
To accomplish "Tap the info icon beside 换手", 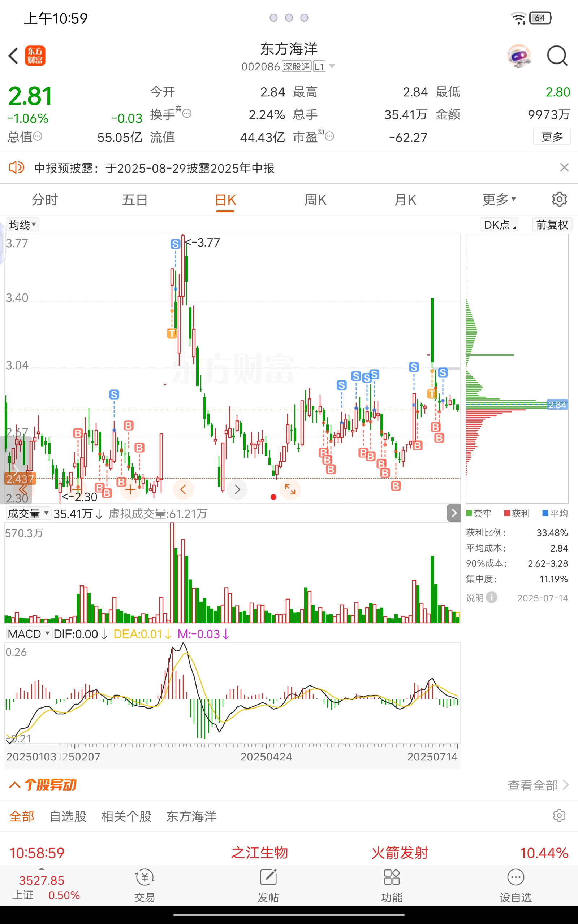I will (186, 113).
